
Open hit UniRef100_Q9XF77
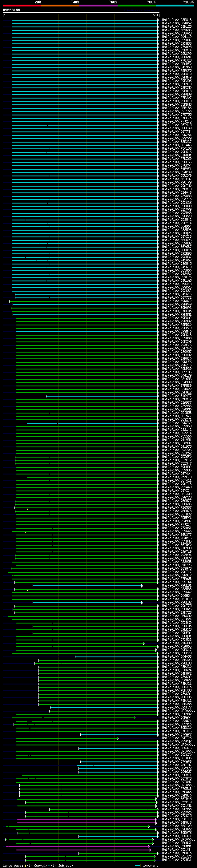point(177,708)
